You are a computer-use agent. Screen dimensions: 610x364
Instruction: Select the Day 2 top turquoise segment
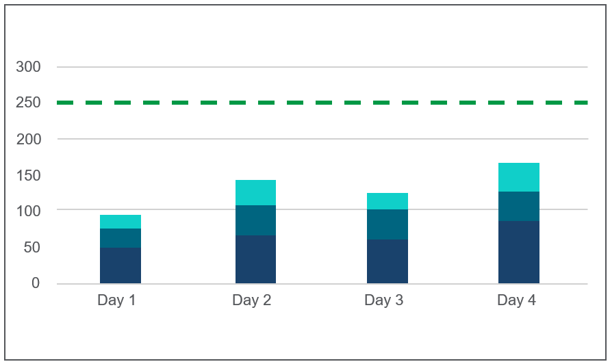point(255,193)
